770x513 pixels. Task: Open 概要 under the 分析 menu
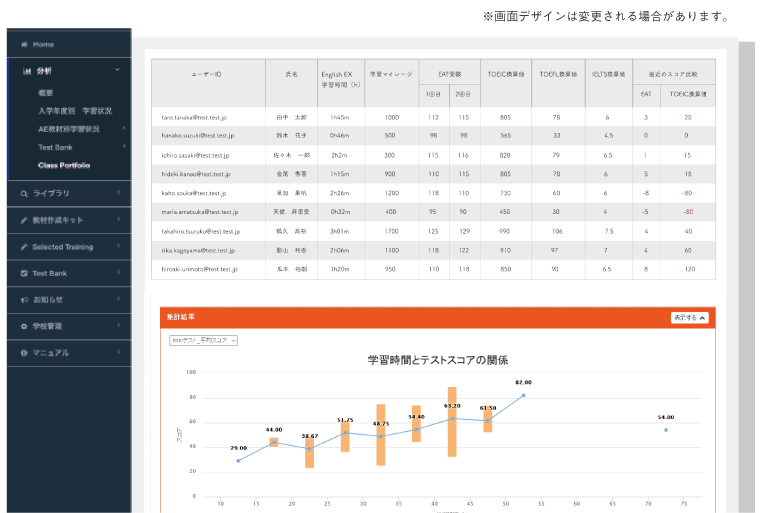(46, 93)
